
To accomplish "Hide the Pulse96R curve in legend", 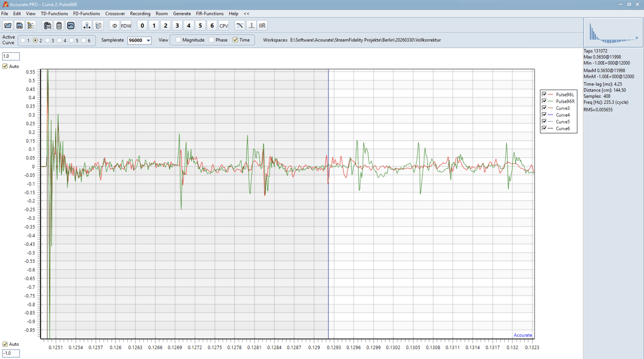I will pos(544,101).
